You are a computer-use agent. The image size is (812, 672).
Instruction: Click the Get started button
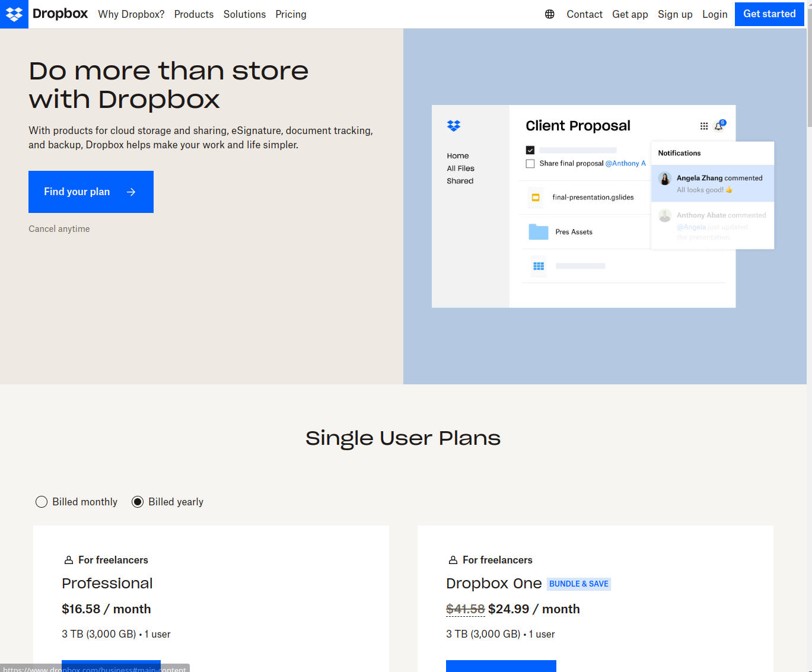[x=769, y=14]
